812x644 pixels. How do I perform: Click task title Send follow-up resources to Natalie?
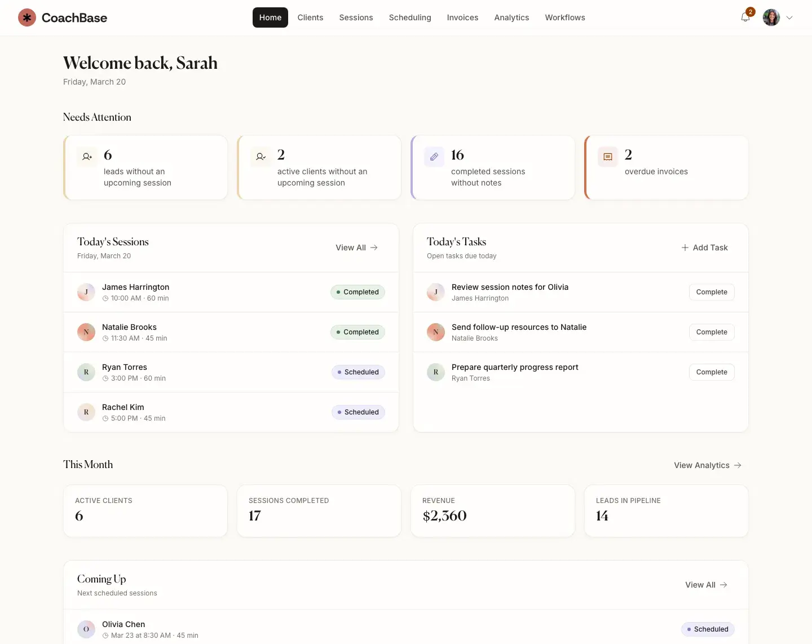pyautogui.click(x=519, y=327)
